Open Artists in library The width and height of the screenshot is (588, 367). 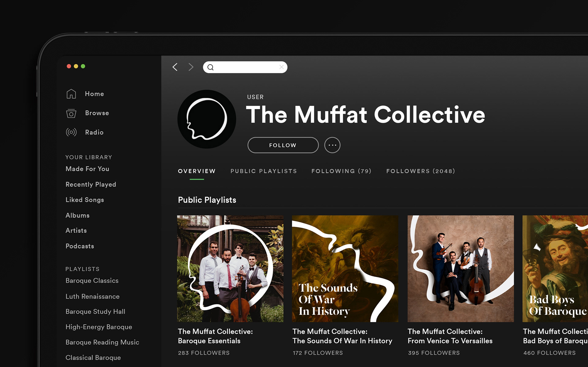tap(76, 231)
